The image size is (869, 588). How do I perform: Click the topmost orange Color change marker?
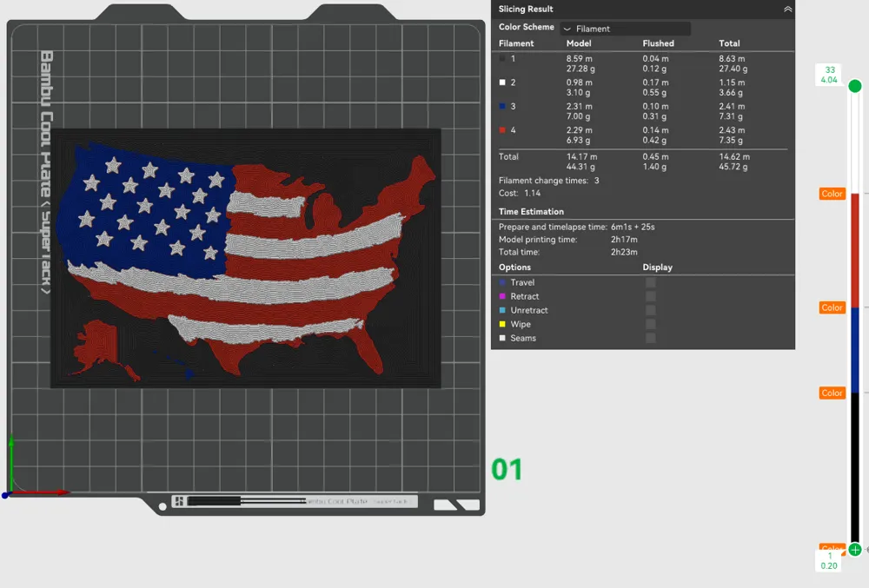[x=831, y=194]
